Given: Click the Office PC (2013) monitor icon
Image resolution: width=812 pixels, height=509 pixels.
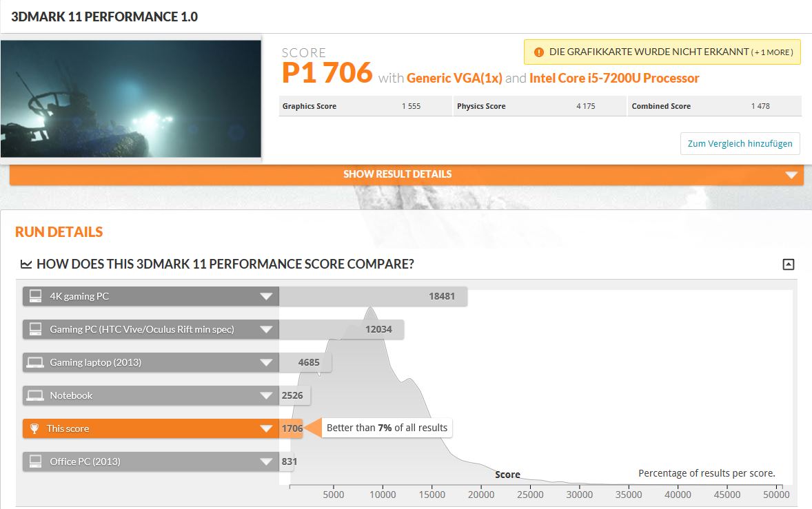Looking at the screenshot, I should click(x=35, y=461).
